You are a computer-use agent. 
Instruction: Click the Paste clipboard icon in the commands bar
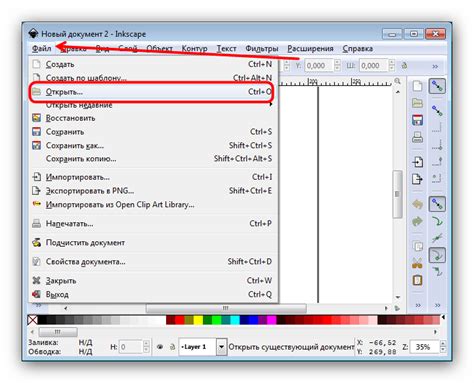[x=417, y=280]
